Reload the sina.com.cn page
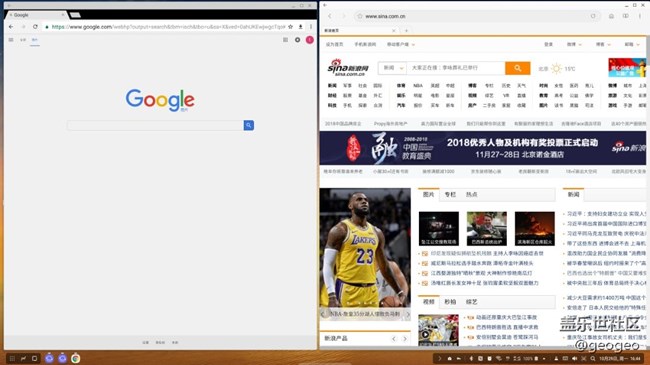Viewport: 650px width, 365px height. [x=593, y=16]
